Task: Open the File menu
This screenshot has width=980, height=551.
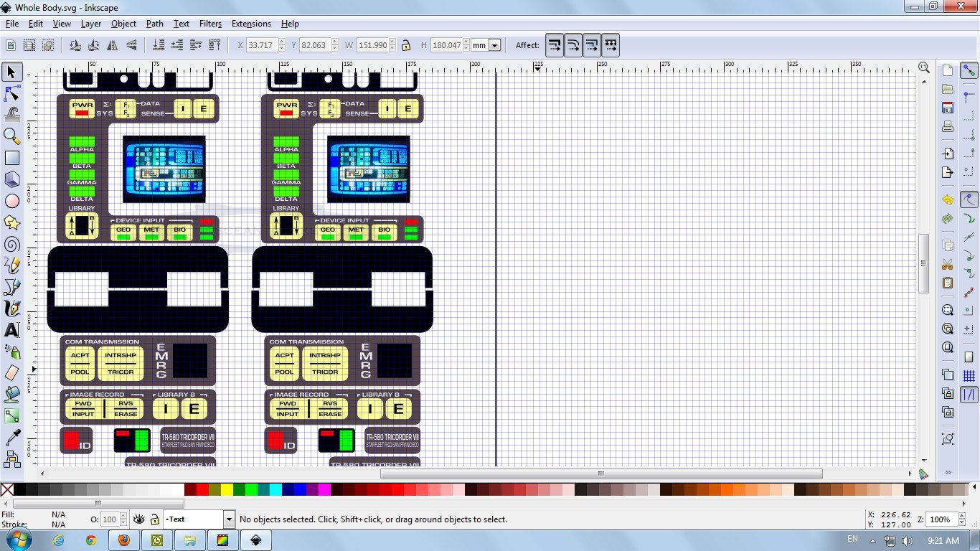Action: [x=12, y=24]
